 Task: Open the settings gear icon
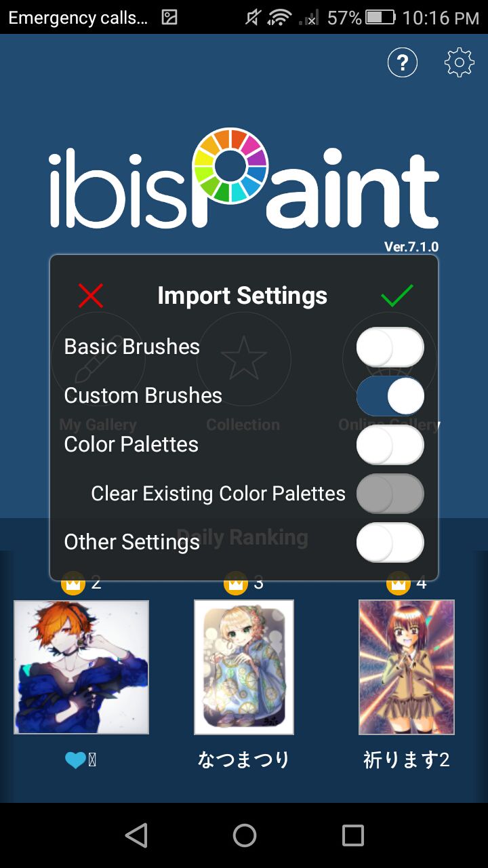pos(460,63)
